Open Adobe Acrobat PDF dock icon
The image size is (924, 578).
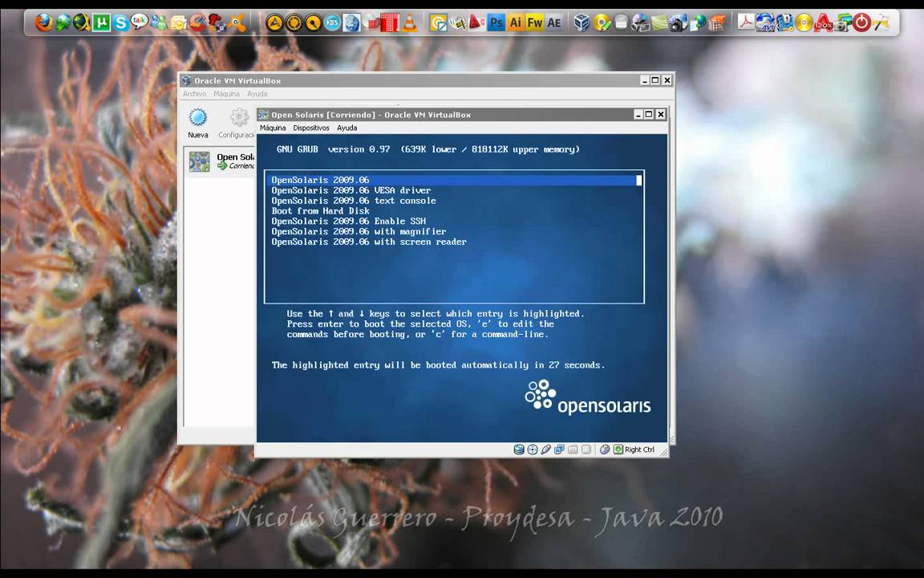[x=747, y=22]
